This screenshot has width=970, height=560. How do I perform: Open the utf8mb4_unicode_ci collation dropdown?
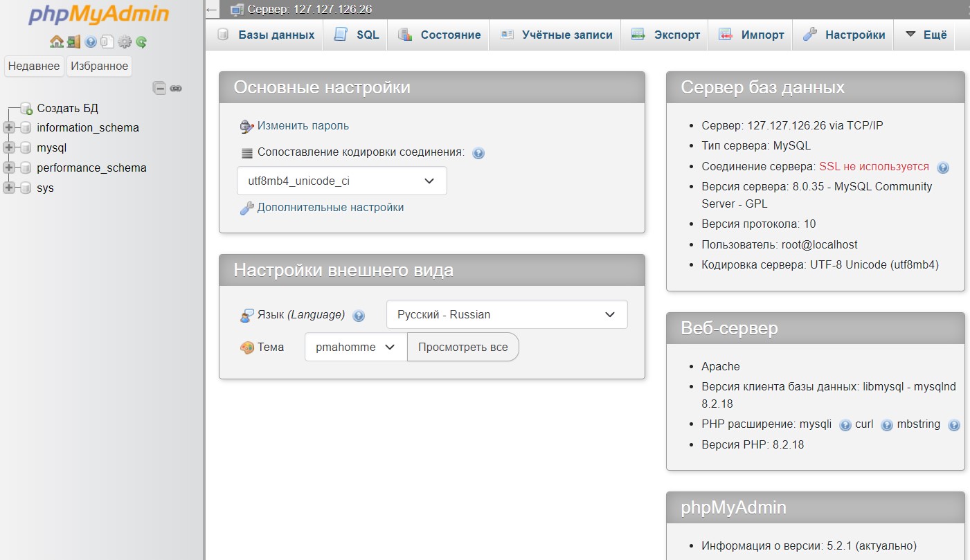(341, 181)
